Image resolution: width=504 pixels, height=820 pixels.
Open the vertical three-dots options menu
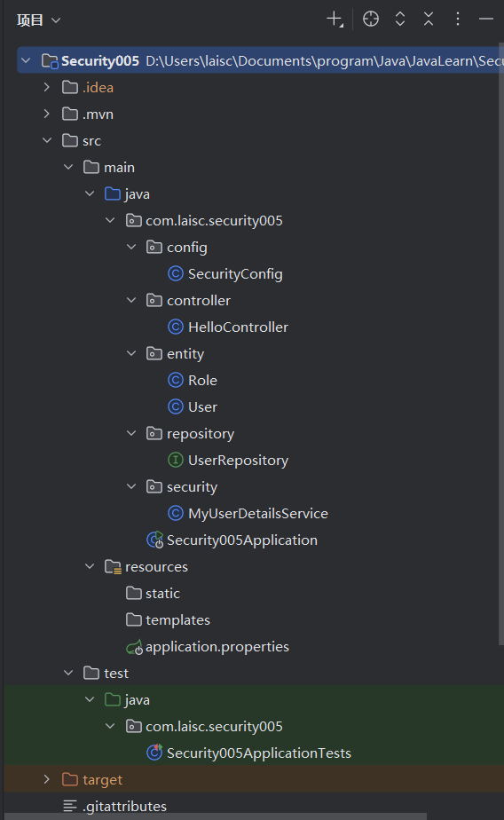click(x=458, y=20)
